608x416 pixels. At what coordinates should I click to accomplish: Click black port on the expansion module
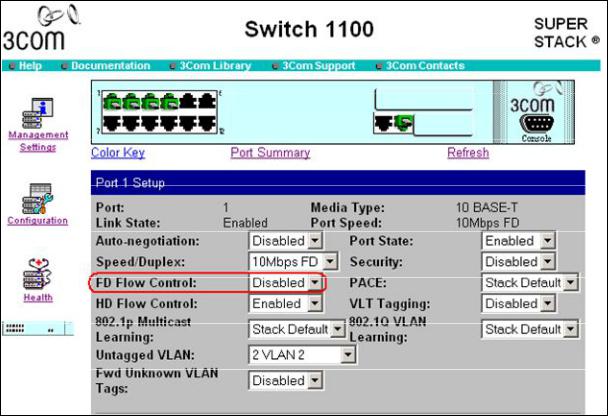[x=384, y=123]
